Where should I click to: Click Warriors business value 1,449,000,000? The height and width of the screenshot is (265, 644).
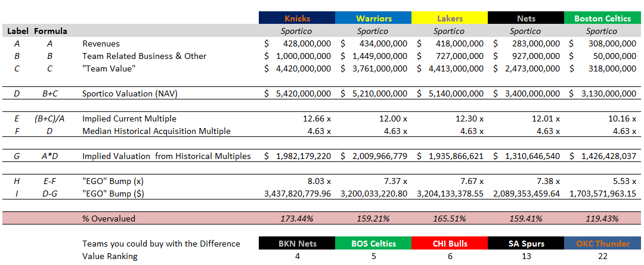click(x=380, y=56)
